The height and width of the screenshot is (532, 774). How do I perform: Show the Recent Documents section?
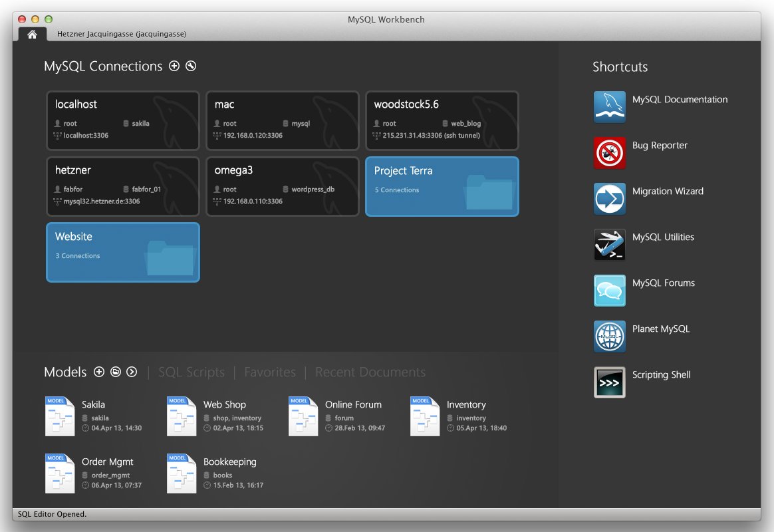[x=370, y=372]
